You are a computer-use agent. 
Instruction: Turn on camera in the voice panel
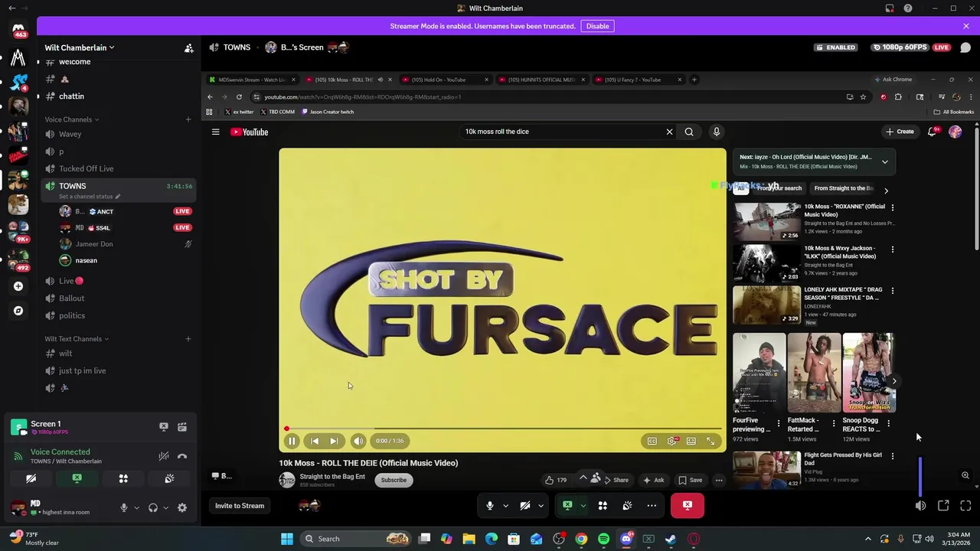tap(31, 479)
